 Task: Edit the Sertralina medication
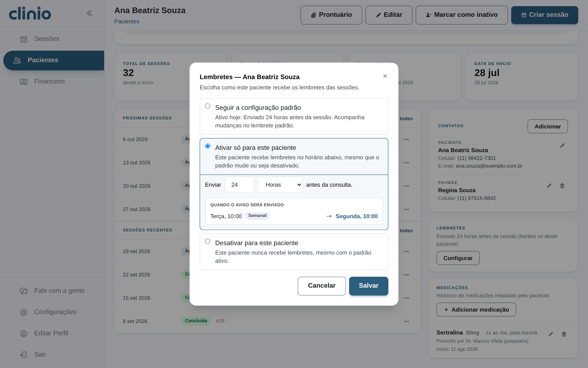tap(551, 334)
